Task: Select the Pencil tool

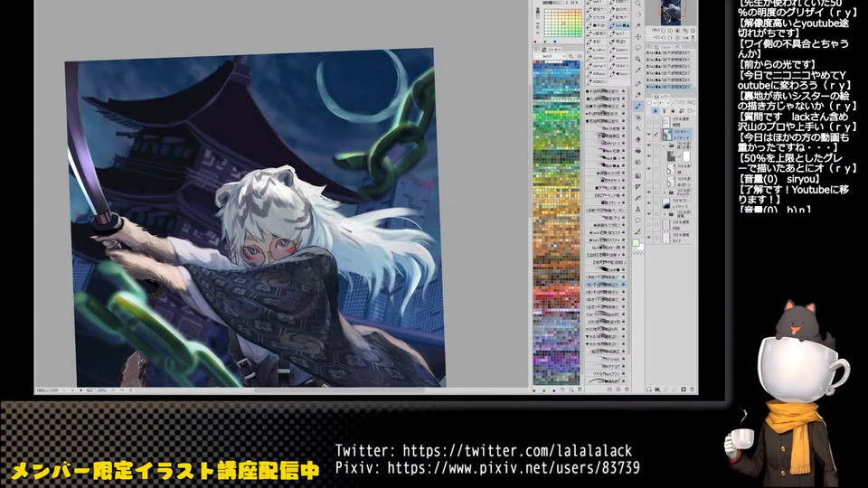Action: (637, 95)
